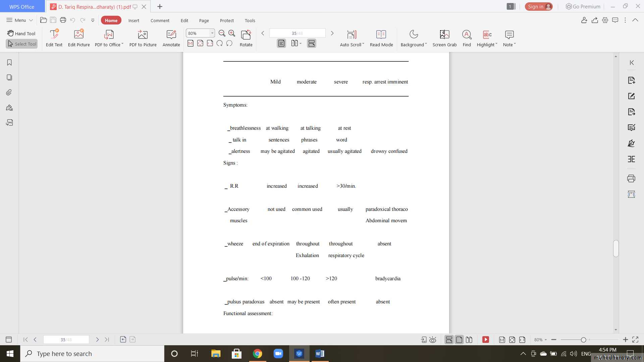Click the Annotate tool icon
Viewport: 644px width, 362px height.
click(171, 35)
